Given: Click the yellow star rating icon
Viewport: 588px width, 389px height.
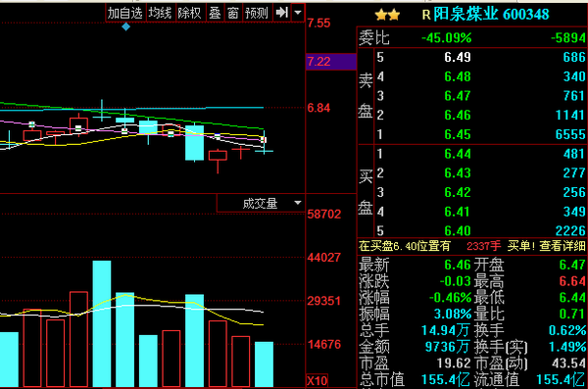Looking at the screenshot, I should coord(387,16).
